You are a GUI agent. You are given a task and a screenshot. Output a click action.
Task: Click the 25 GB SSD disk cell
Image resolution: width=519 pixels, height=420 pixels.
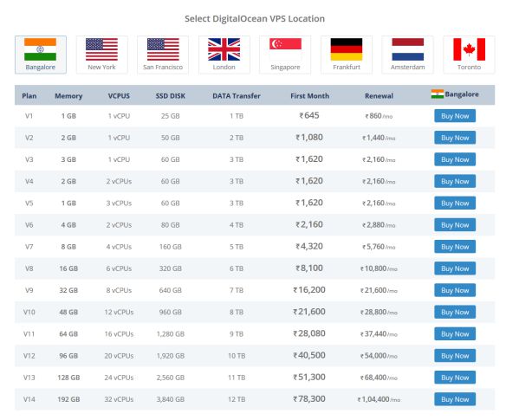tap(171, 116)
